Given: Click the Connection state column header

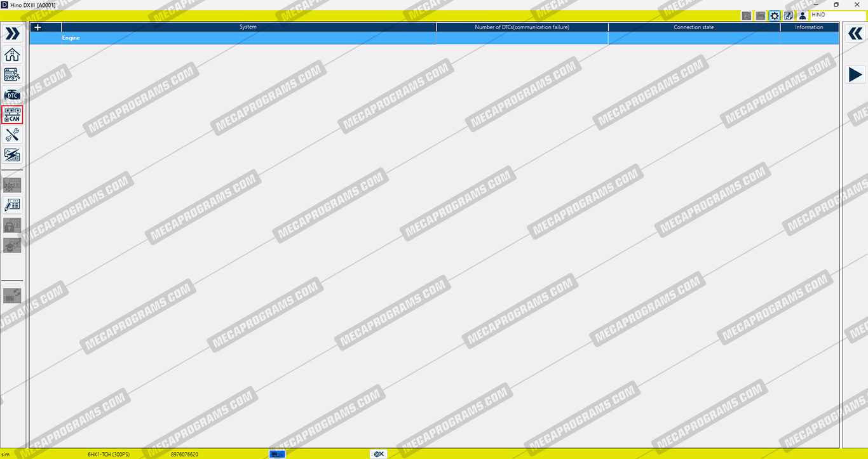Looking at the screenshot, I should 693,27.
